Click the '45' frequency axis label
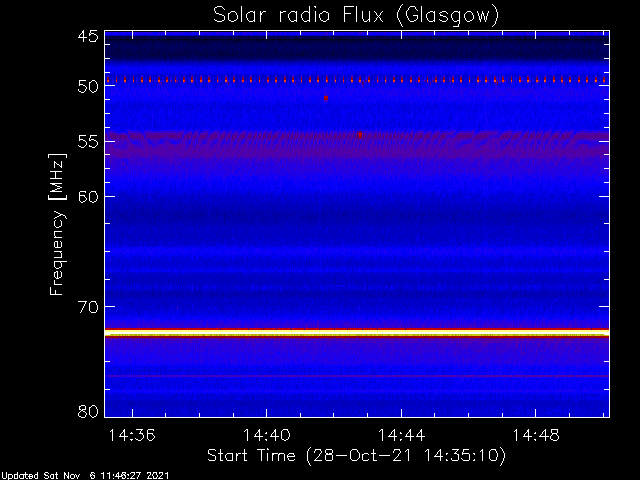 88,37
